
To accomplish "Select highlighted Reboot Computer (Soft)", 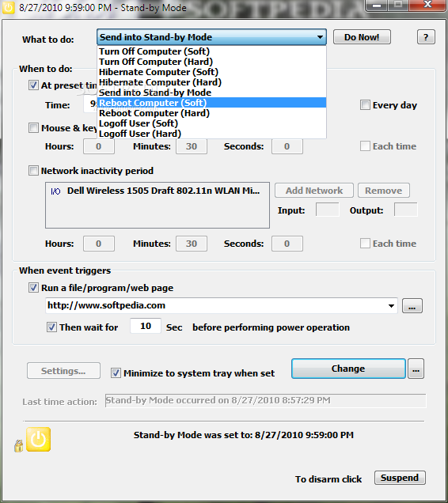I will [211, 103].
